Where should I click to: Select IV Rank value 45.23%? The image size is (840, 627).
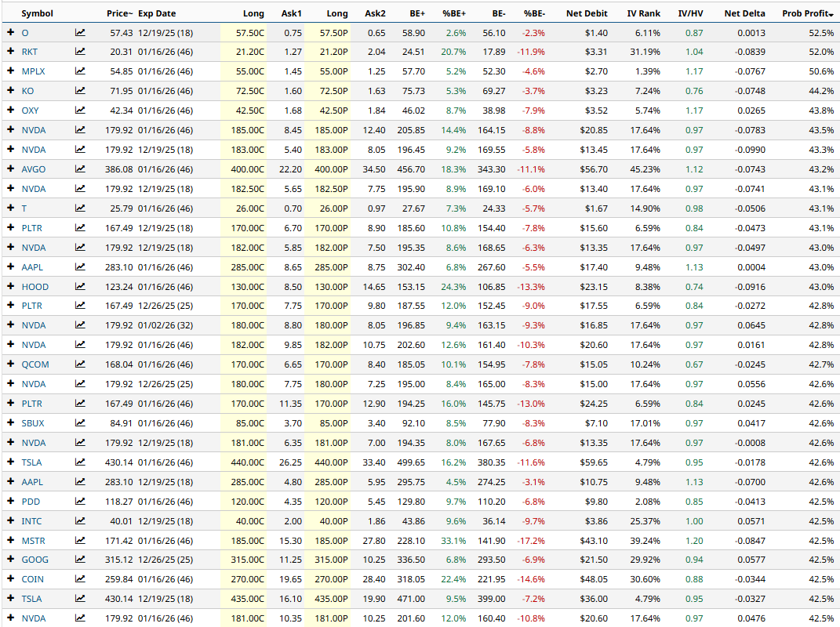645,169
